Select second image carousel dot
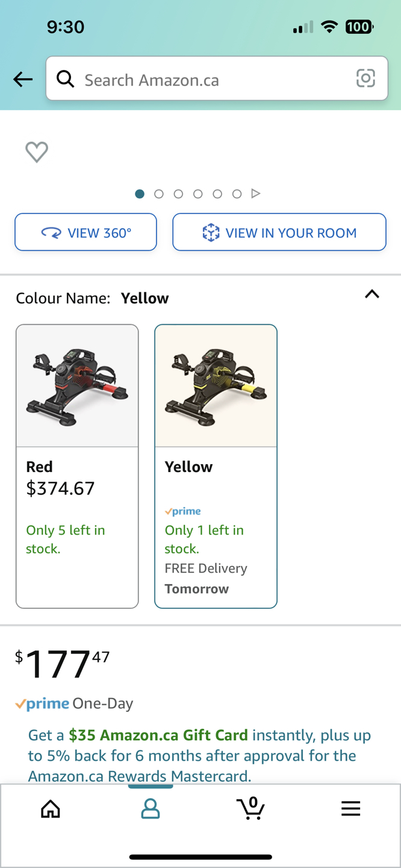The height and width of the screenshot is (868, 401). [x=159, y=193]
